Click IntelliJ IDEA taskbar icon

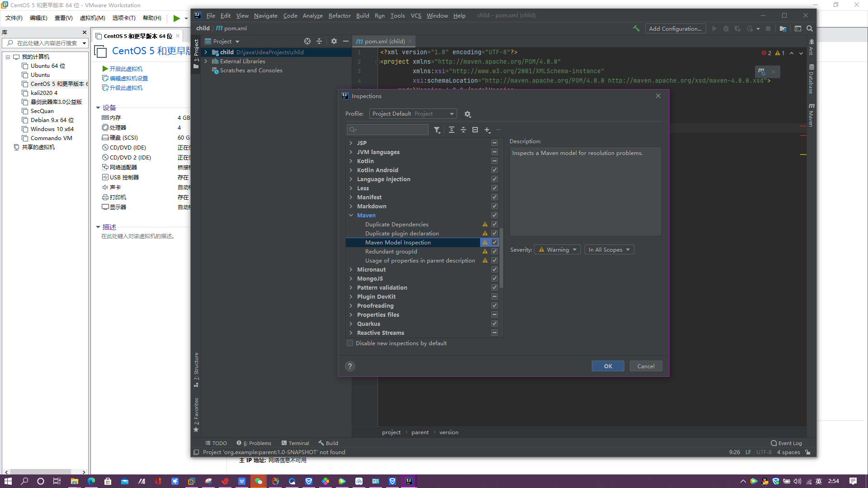click(x=409, y=481)
